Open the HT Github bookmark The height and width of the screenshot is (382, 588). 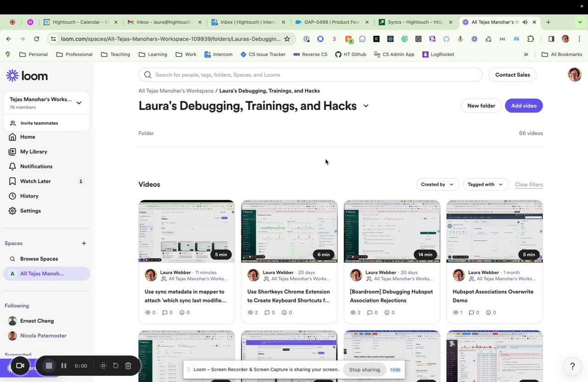click(x=351, y=54)
